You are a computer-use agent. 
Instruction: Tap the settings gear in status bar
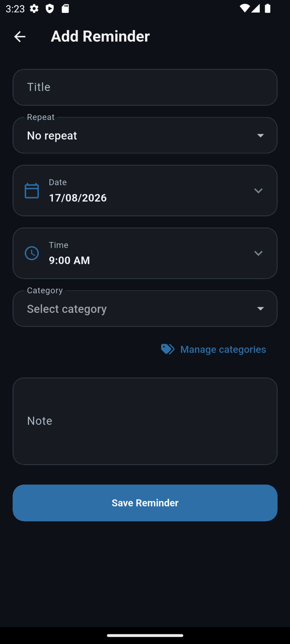34,8
